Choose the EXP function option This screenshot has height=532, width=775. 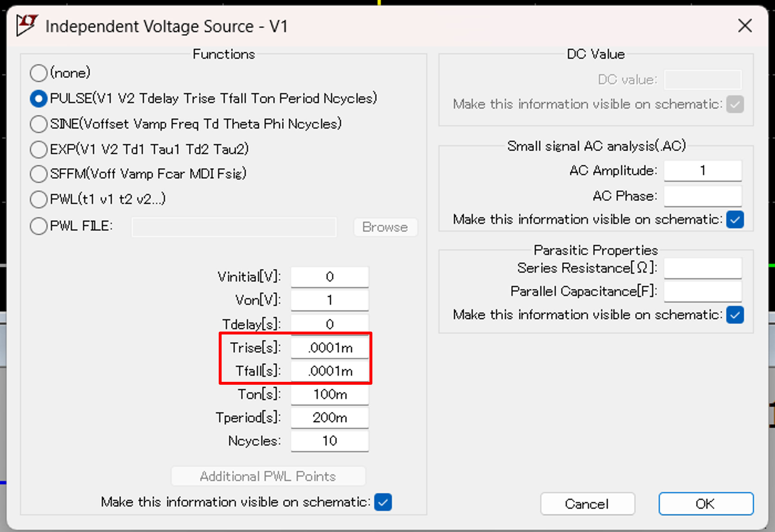coord(39,149)
